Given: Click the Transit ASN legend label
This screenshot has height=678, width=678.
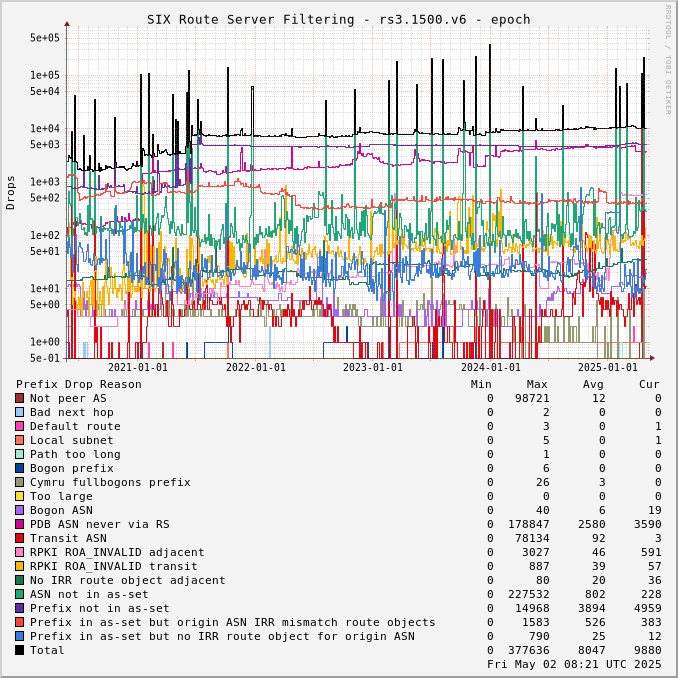Looking at the screenshot, I should pyautogui.click(x=68, y=538).
